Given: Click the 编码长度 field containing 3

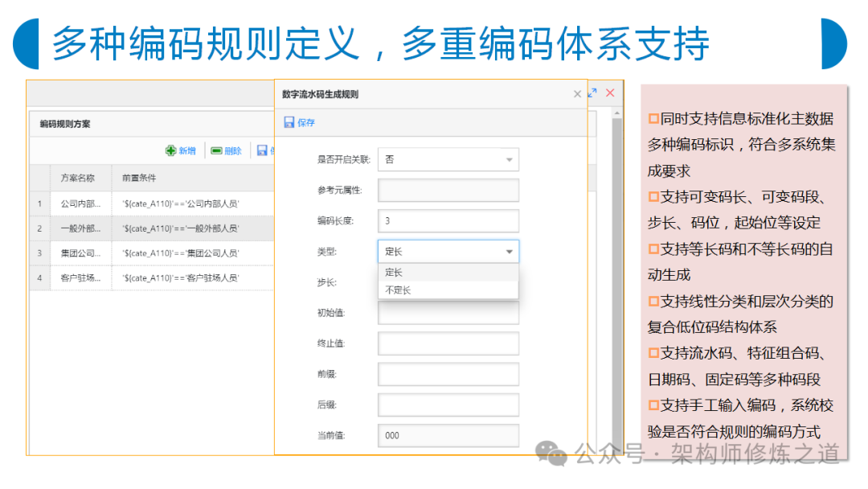Looking at the screenshot, I should coord(448,221).
